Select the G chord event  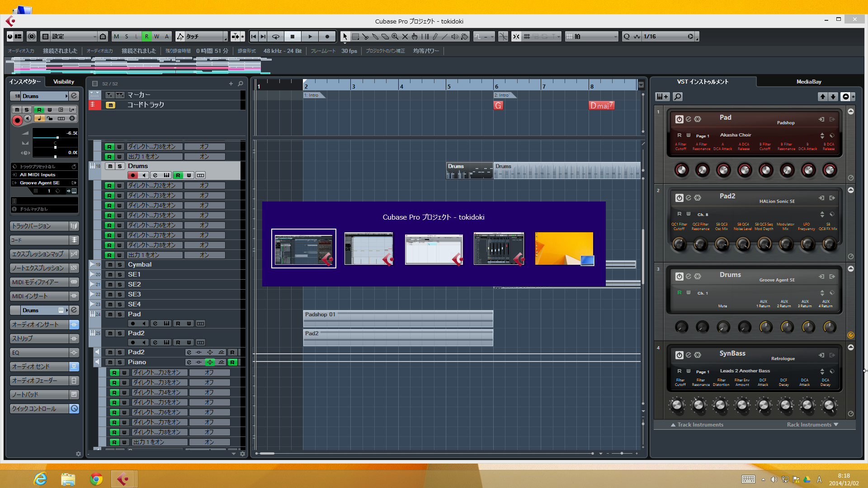pos(498,105)
